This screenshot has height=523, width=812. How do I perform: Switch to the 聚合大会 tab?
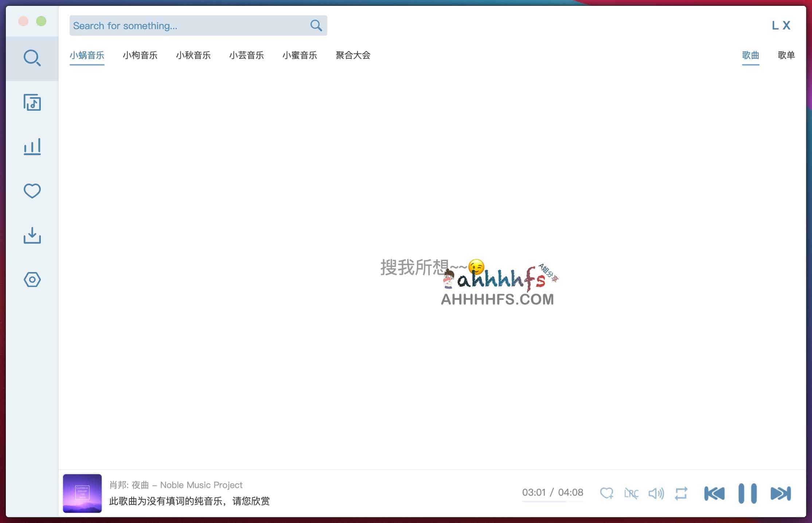[352, 55]
